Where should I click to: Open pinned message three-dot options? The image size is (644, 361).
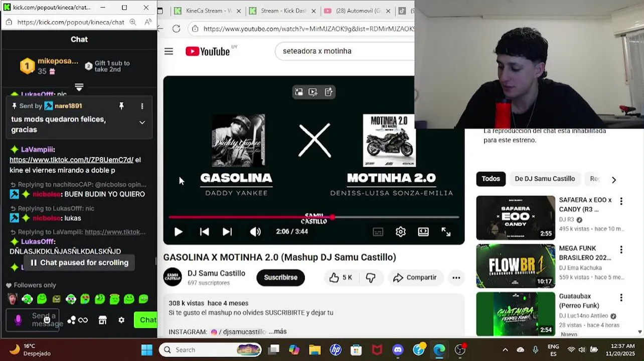[142, 106]
